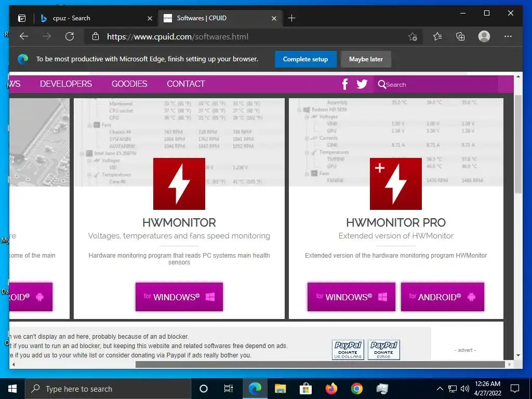Click the HWMONITOR red lightning logo

click(x=179, y=183)
